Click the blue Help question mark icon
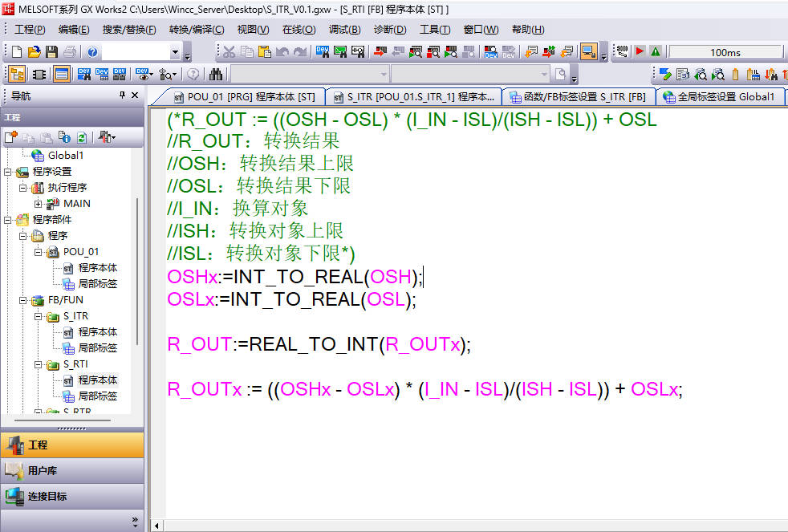The image size is (788, 532). (93, 52)
